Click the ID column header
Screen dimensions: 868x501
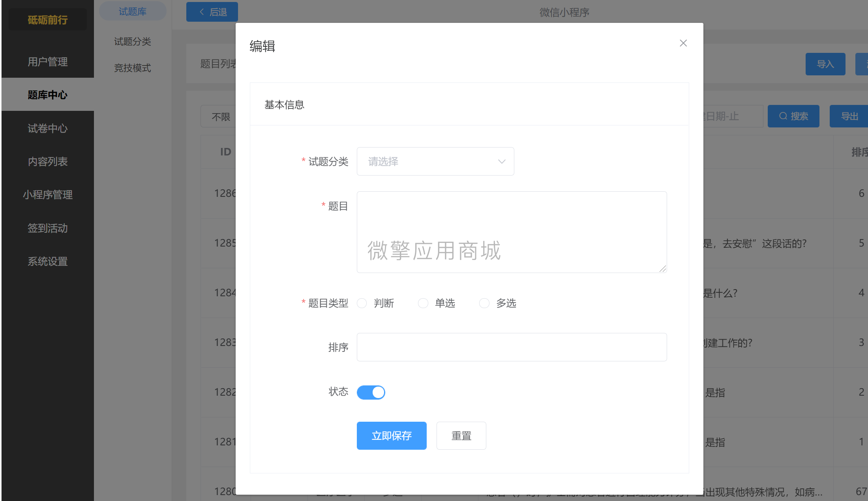(x=225, y=152)
